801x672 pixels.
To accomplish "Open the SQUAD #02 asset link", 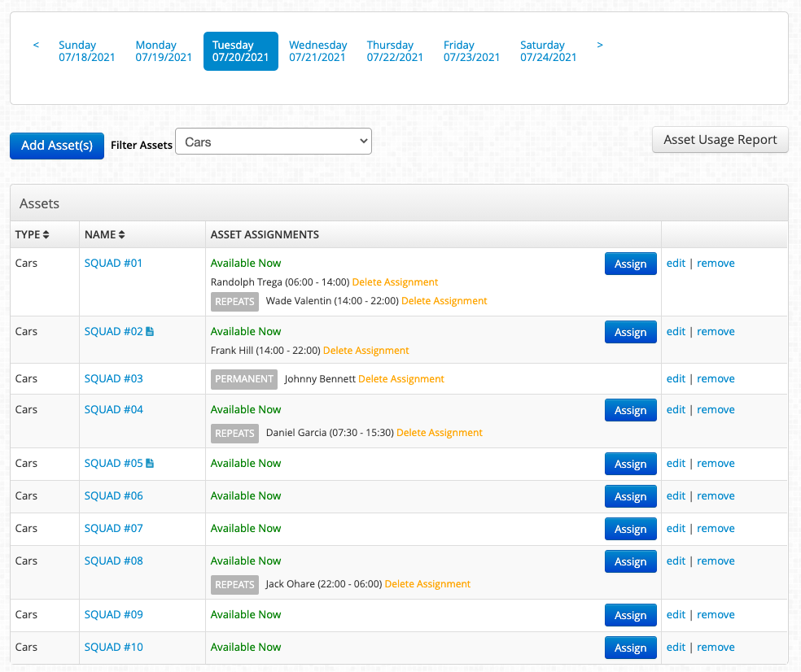I will click(113, 332).
